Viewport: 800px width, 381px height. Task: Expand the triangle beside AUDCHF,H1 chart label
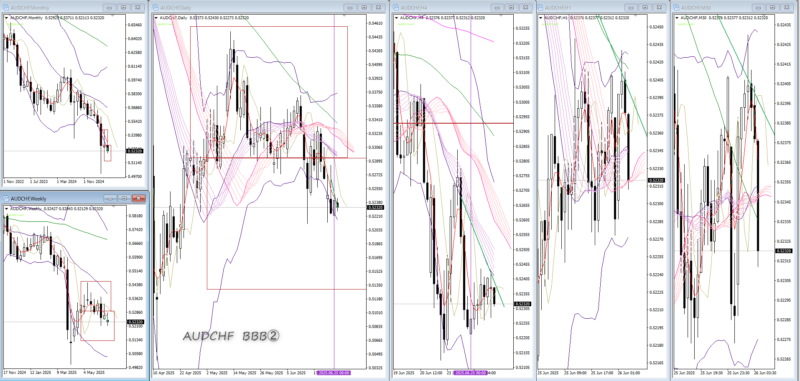tap(541, 18)
